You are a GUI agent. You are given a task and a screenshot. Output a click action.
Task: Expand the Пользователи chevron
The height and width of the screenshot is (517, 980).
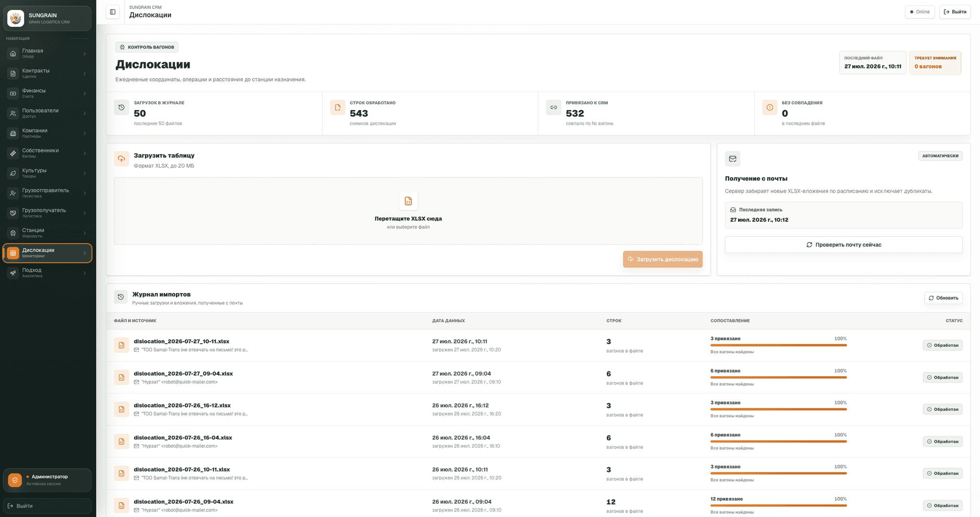85,113
